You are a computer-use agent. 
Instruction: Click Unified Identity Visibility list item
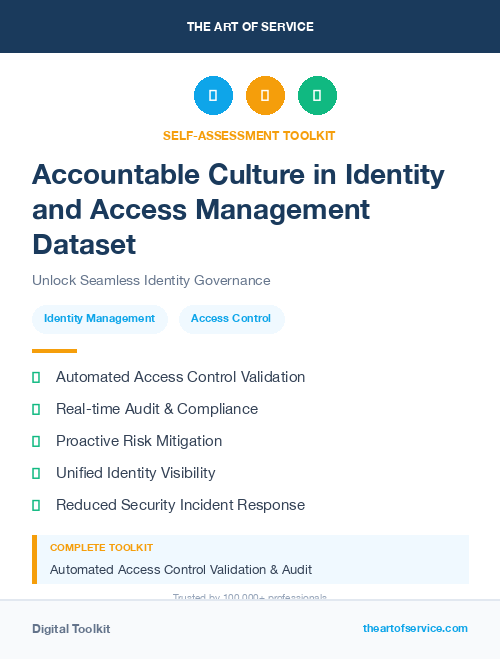pyautogui.click(x=136, y=473)
